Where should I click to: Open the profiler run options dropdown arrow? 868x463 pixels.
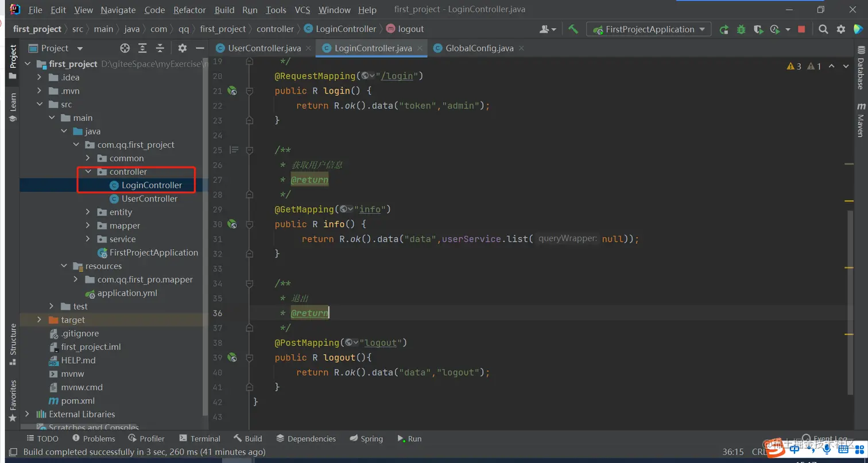(788, 29)
